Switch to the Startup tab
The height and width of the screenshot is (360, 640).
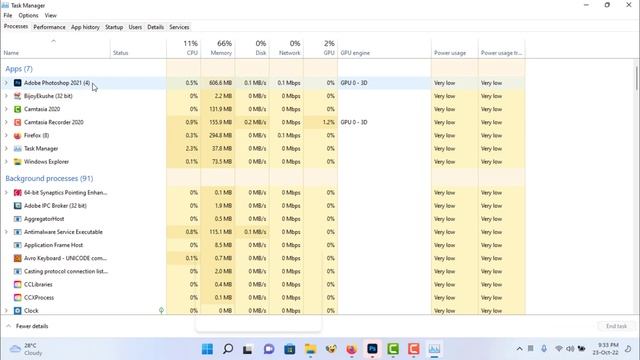click(x=114, y=27)
